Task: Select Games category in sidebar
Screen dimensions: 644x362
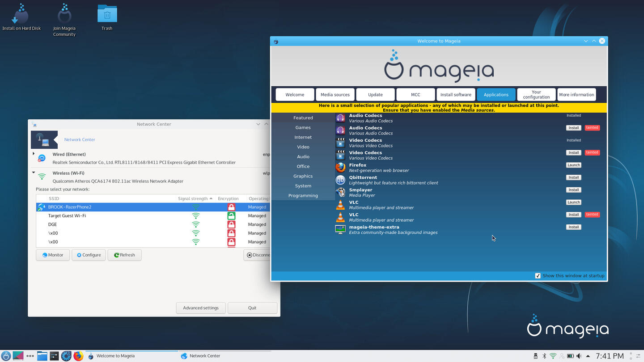Action: click(x=303, y=127)
